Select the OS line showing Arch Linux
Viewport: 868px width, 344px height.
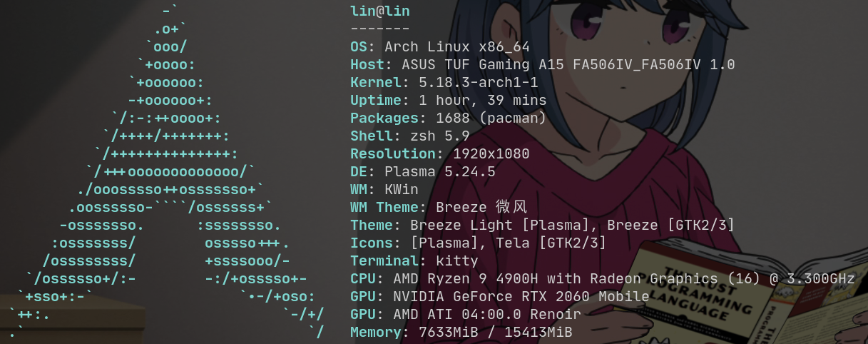440,47
